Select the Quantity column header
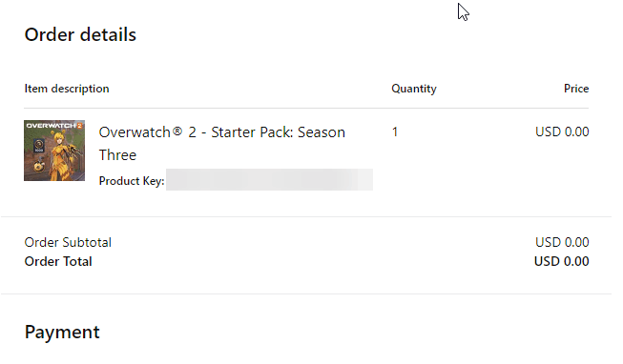This screenshot has height=364, width=623. coord(414,89)
